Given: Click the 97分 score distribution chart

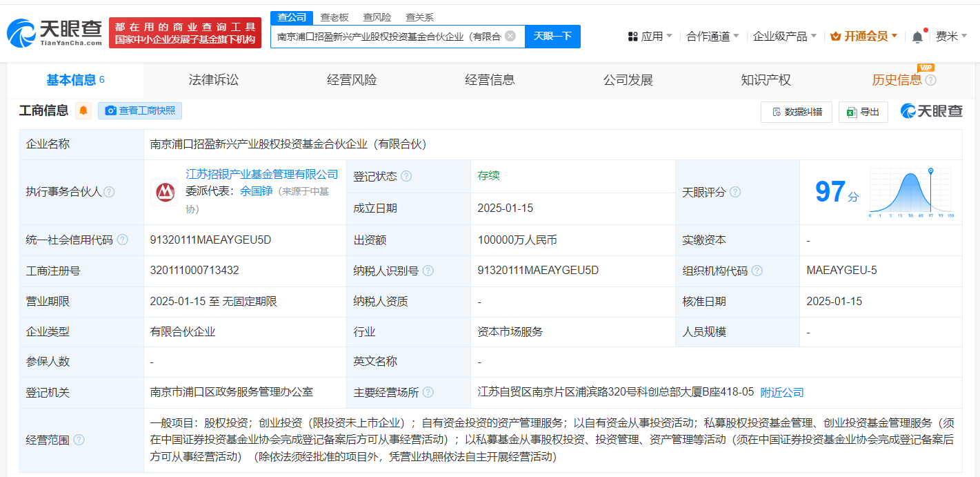Looking at the screenshot, I should 910,193.
